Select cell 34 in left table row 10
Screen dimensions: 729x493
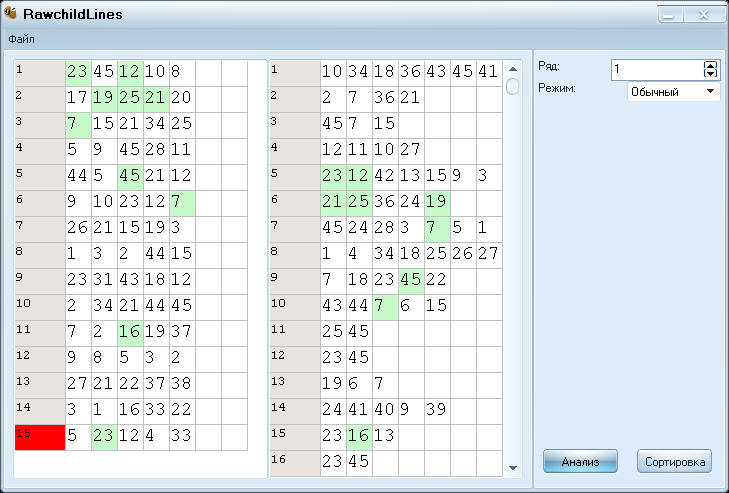tap(104, 307)
